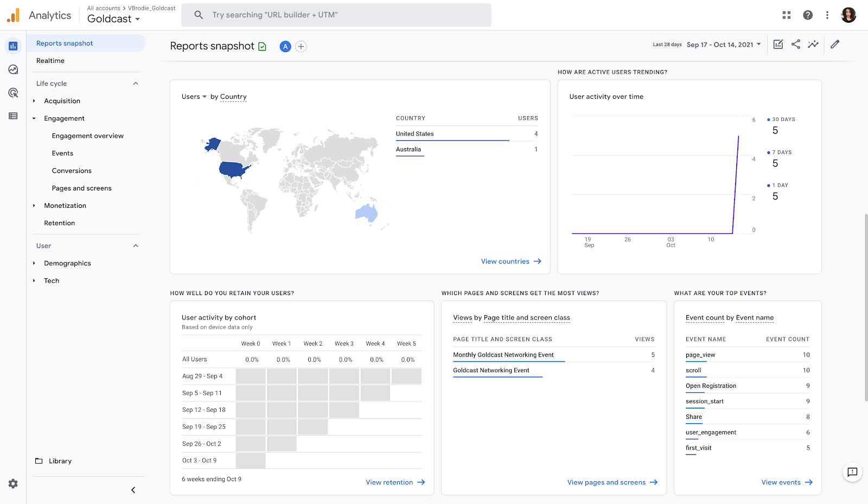
Task: Expand the Acquisition tree item
Action: click(x=34, y=101)
